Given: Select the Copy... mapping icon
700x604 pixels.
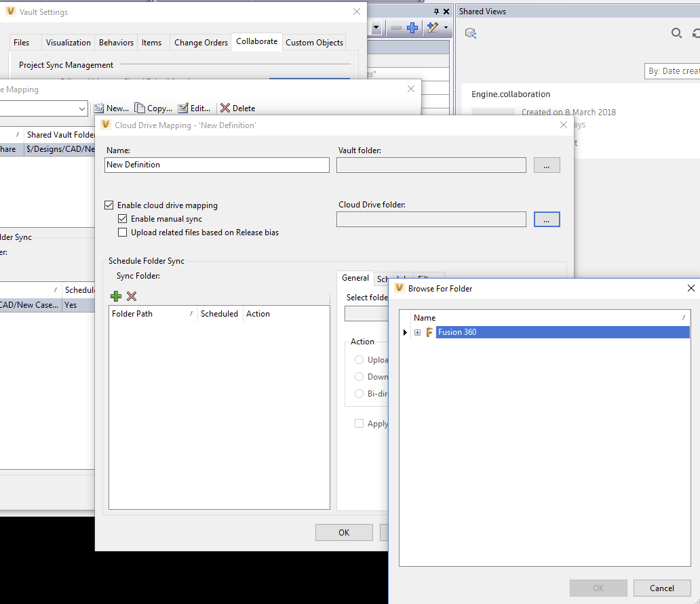Looking at the screenshot, I should pos(153,108).
